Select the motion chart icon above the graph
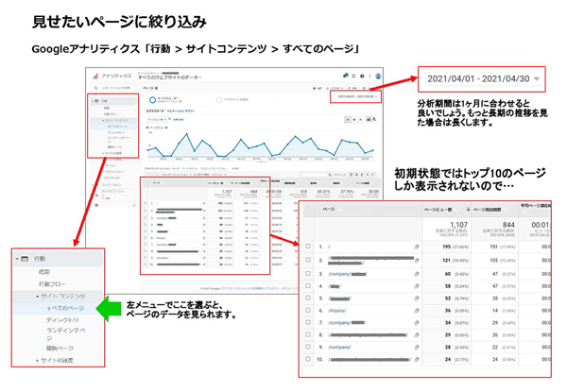The width and height of the screenshot is (567, 392). click(x=374, y=119)
